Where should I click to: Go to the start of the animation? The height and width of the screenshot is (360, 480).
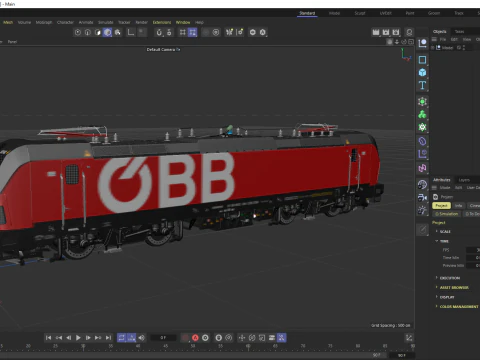pos(48,338)
